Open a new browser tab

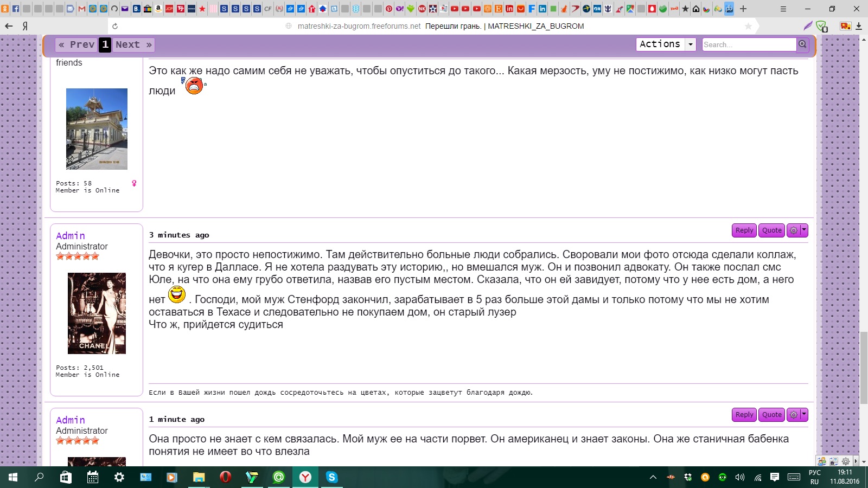point(743,9)
